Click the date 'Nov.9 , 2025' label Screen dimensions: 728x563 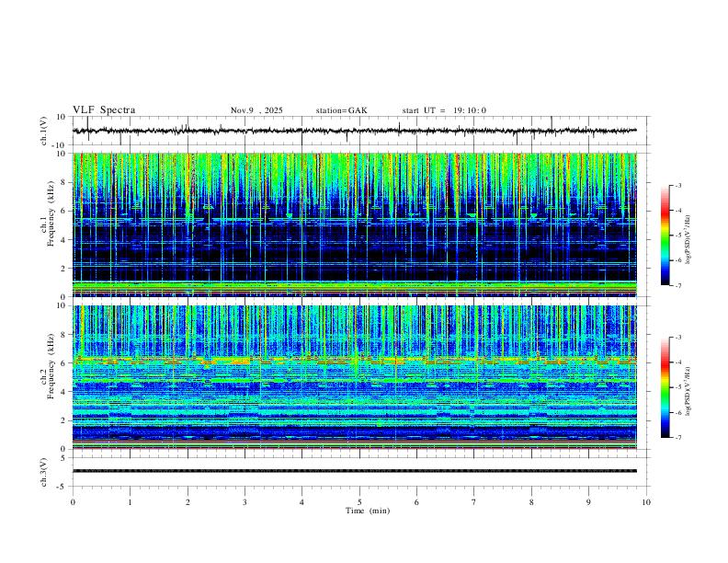click(x=256, y=110)
